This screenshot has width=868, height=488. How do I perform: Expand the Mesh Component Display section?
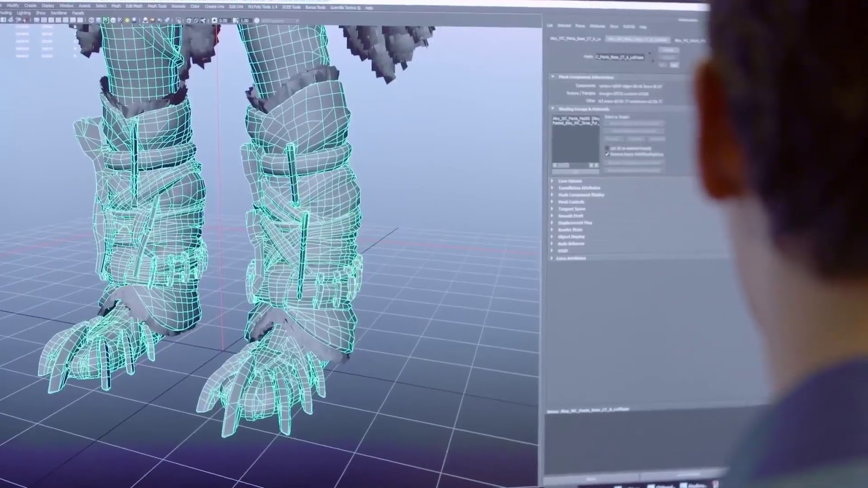coord(553,195)
